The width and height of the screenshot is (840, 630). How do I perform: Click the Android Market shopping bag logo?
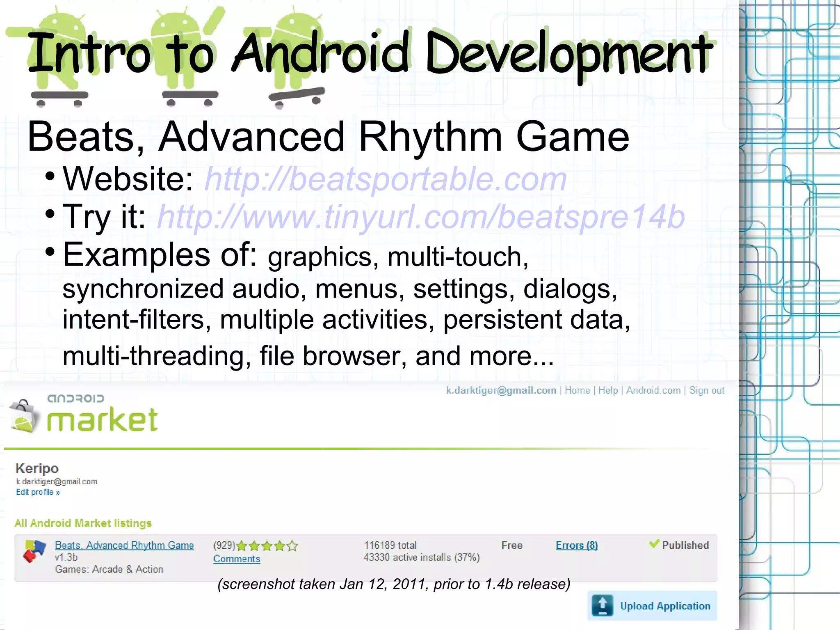click(25, 415)
